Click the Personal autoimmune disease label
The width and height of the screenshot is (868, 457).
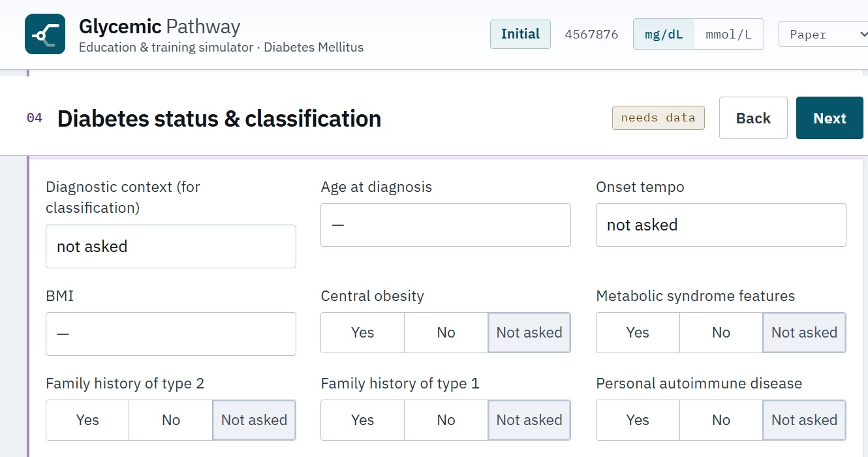pos(699,384)
